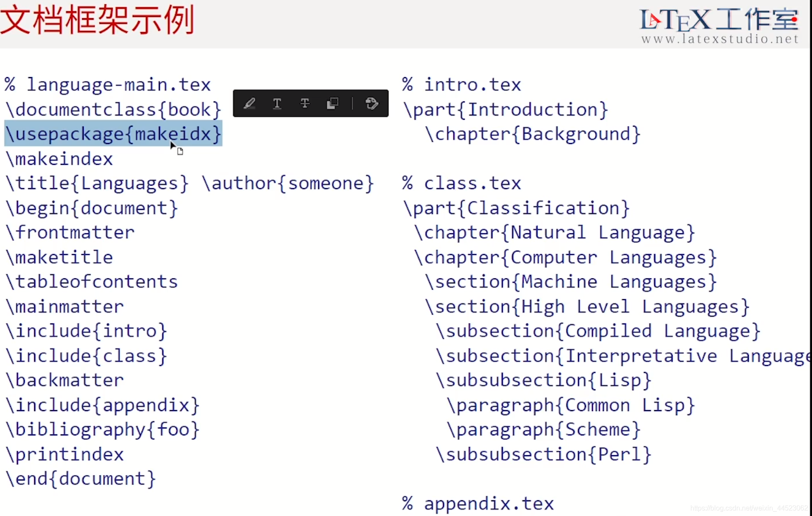This screenshot has width=812, height=516.
Task: Click the \paragraph{Scheme} line
Action: [x=544, y=430]
